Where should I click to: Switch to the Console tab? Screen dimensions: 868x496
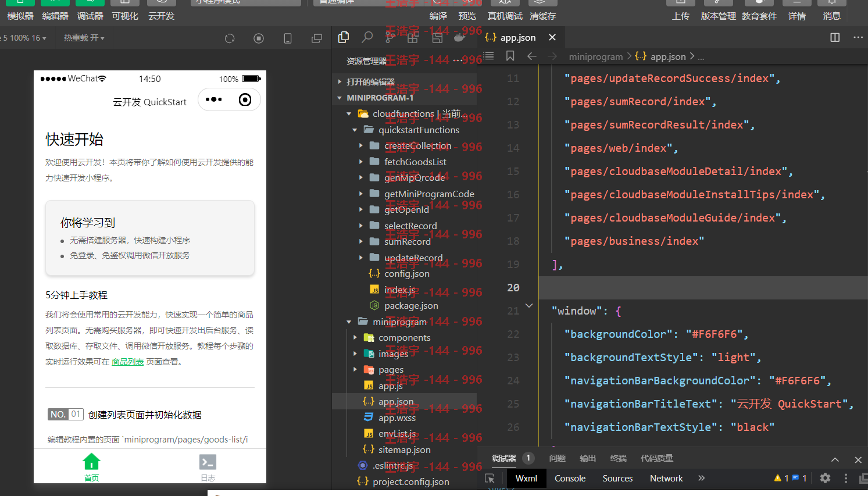pos(570,478)
